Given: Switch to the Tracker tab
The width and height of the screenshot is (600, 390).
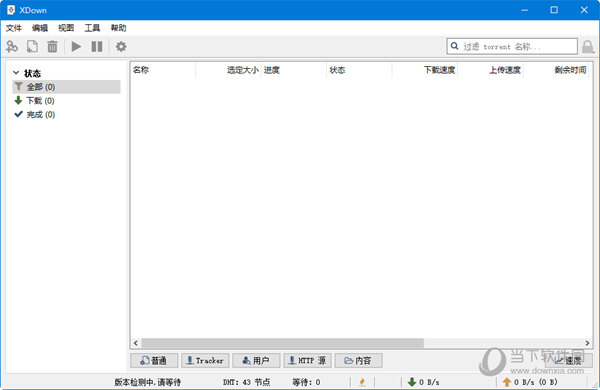Looking at the screenshot, I should tap(205, 361).
